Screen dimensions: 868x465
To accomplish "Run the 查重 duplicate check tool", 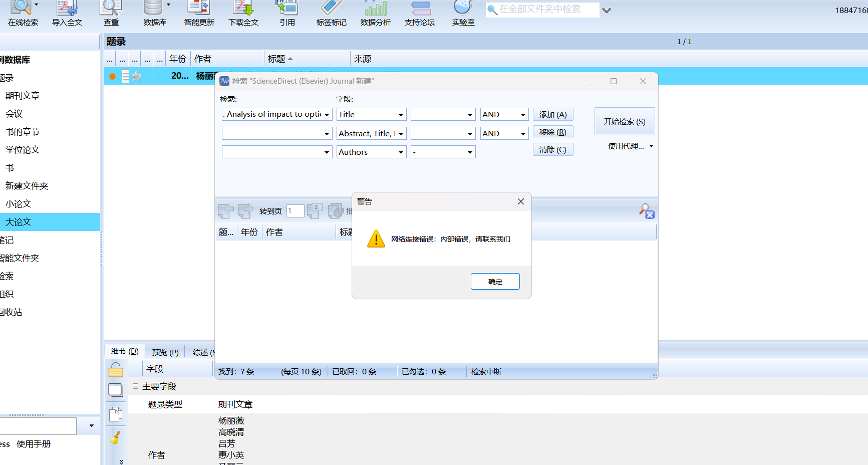I will click(x=111, y=13).
